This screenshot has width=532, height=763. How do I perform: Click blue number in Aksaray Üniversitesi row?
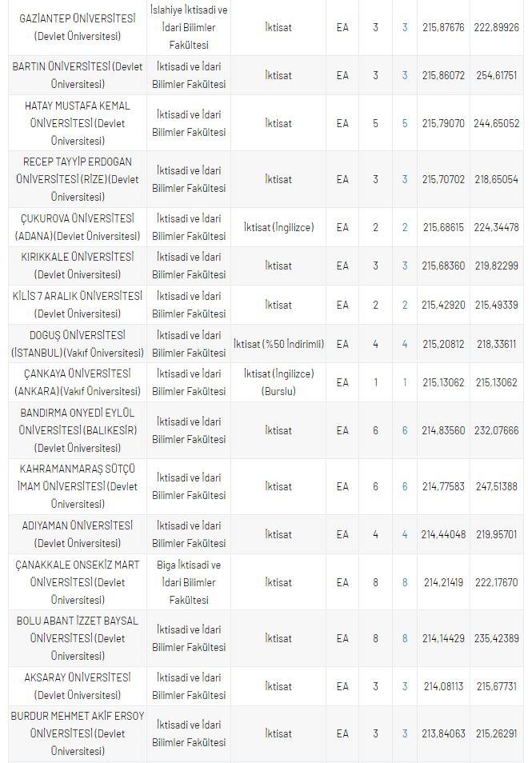click(405, 686)
